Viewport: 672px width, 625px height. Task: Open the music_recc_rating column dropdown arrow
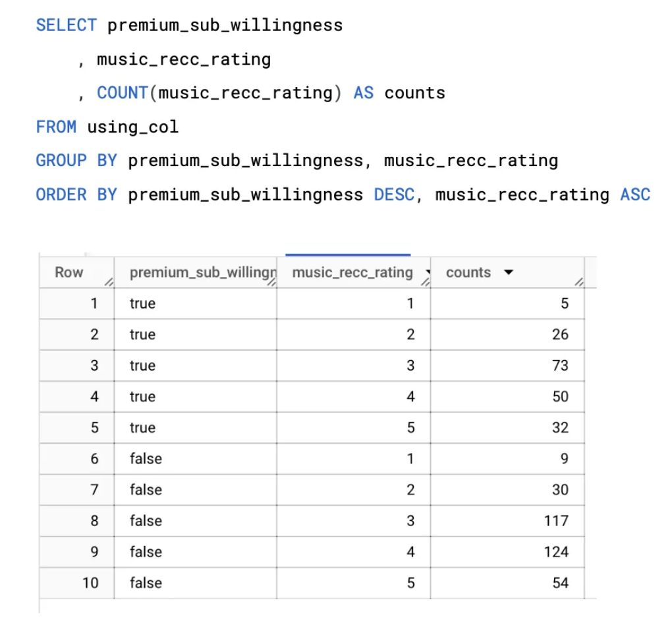[429, 273]
